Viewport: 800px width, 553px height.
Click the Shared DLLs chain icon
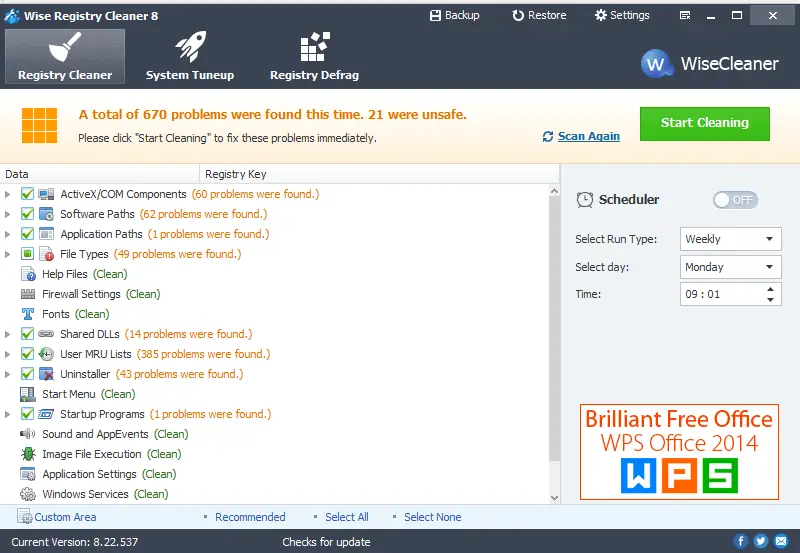(x=46, y=334)
